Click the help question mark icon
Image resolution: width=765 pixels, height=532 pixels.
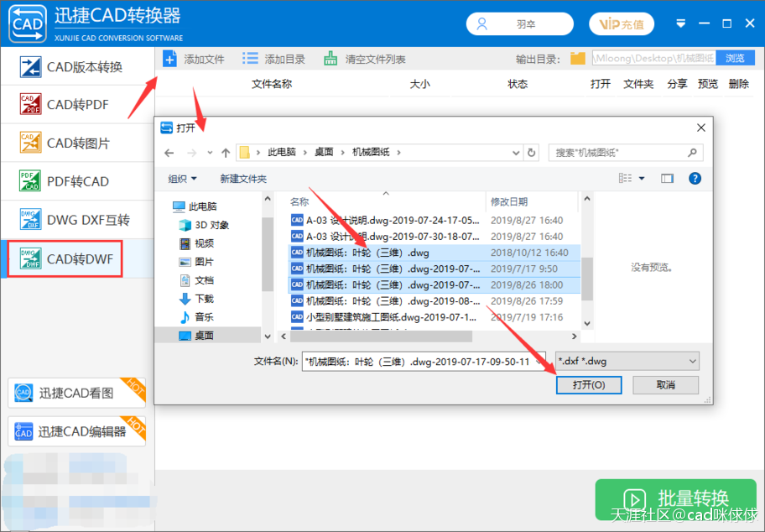pyautogui.click(x=695, y=179)
